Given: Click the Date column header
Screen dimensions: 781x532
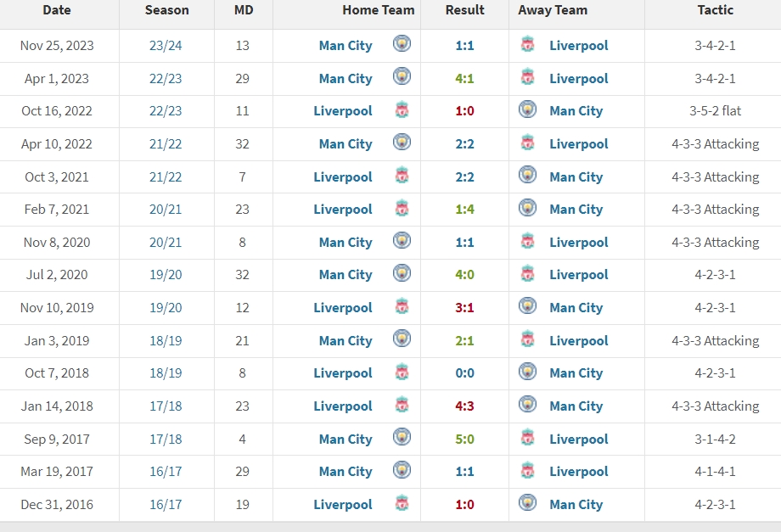Looking at the screenshot, I should [57, 10].
